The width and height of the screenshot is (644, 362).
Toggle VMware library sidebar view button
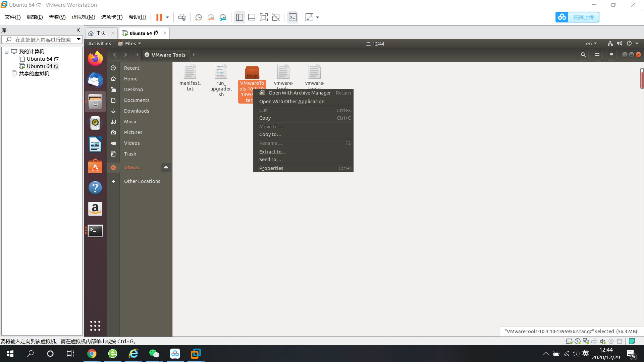239,17
